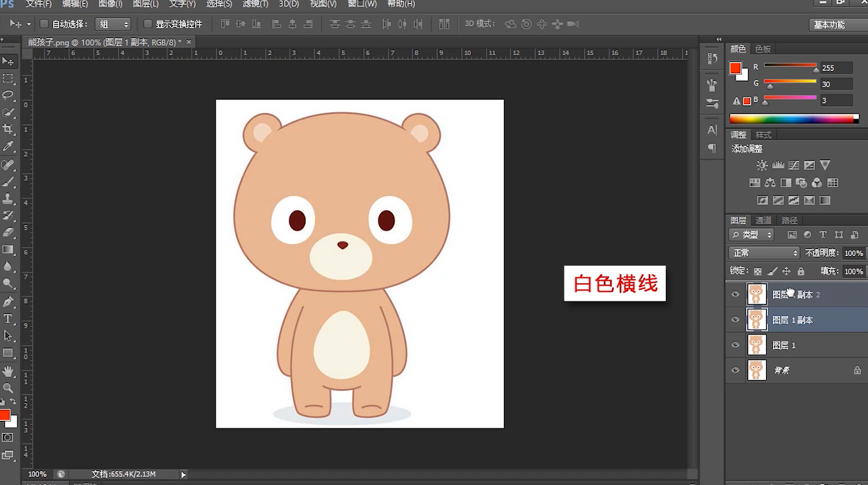Filter layers by pixel layer icon
This screenshot has height=485, width=868.
(792, 235)
